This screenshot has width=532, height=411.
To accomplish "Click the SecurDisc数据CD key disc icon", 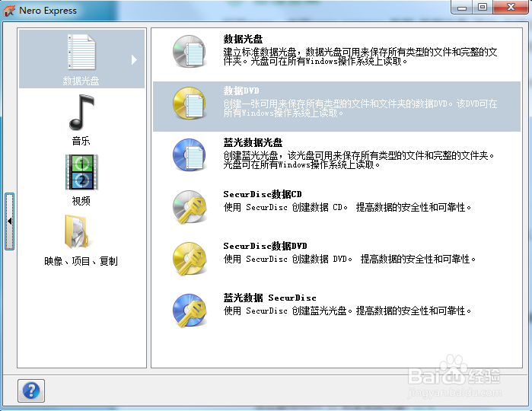I will tap(190, 207).
